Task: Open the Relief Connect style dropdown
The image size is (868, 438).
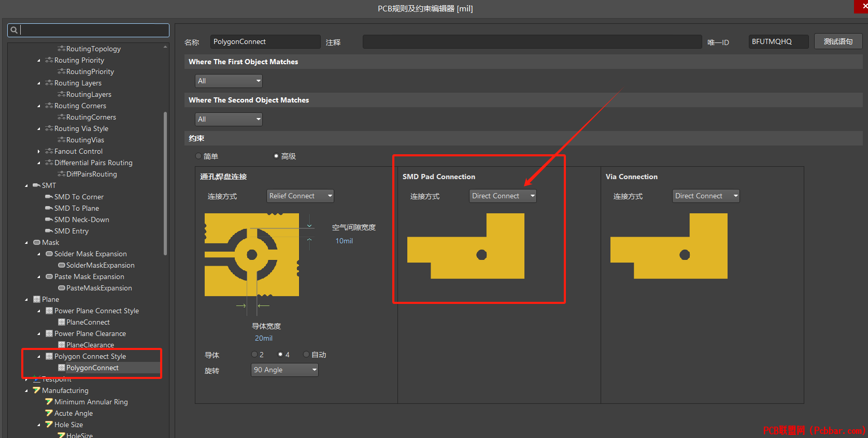Action: click(300, 196)
